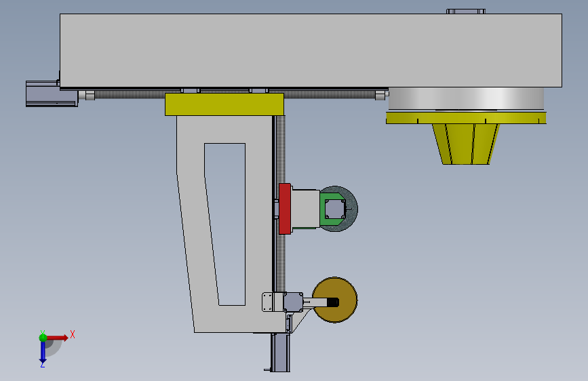Select the yellow flange ring above the cone

tap(466, 118)
